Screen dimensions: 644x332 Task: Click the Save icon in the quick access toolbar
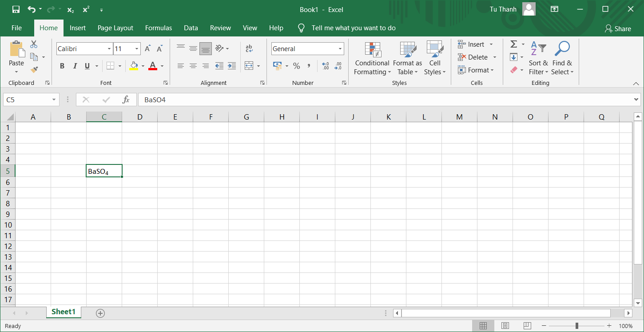point(16,9)
